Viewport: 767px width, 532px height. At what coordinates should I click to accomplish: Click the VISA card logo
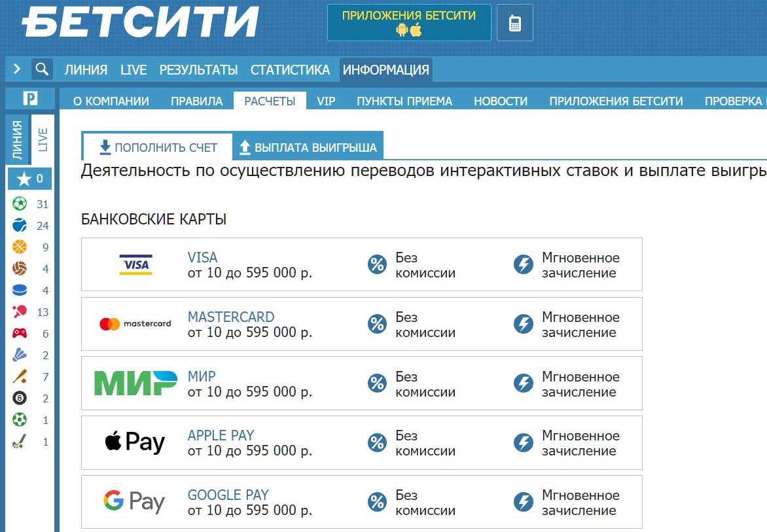point(136,264)
